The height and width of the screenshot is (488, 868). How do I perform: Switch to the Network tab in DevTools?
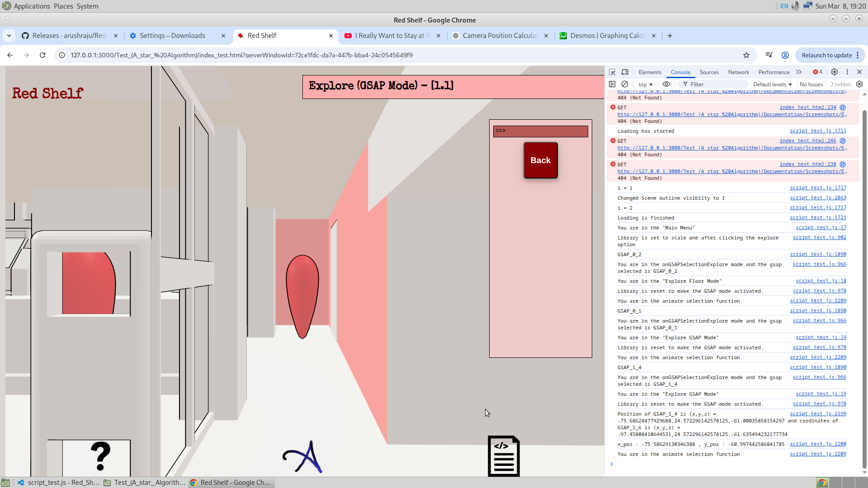738,72
